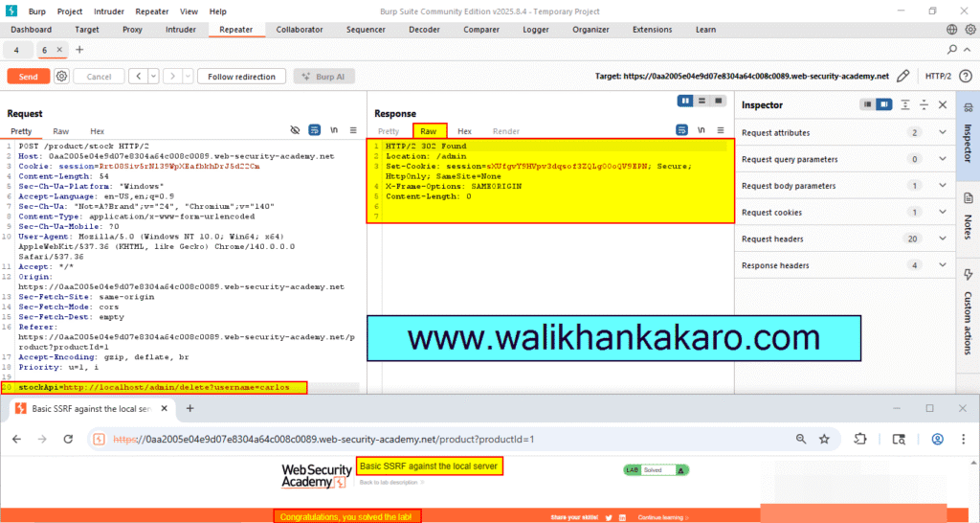The width and height of the screenshot is (980, 523).
Task: Click the greyed Cancel button
Action: 99,77
